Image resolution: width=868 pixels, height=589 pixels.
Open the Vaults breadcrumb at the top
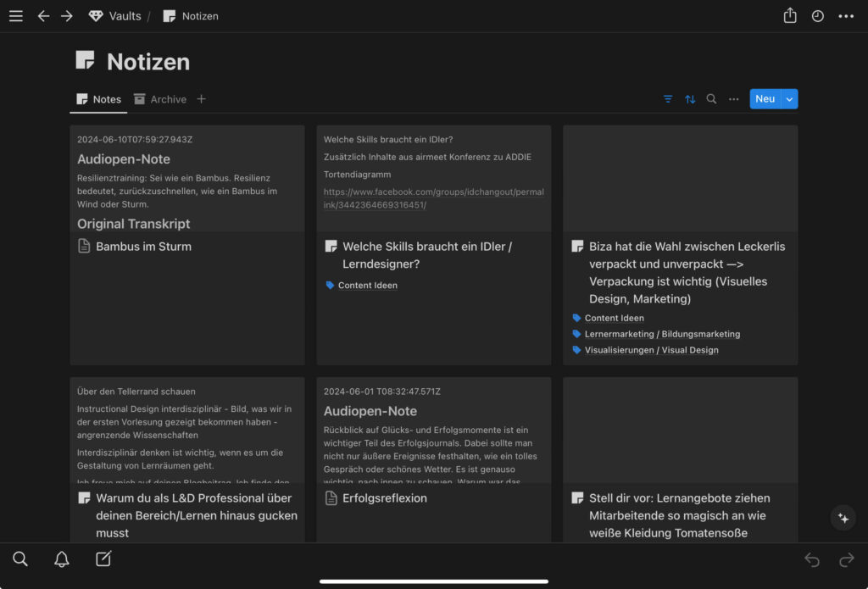124,15
